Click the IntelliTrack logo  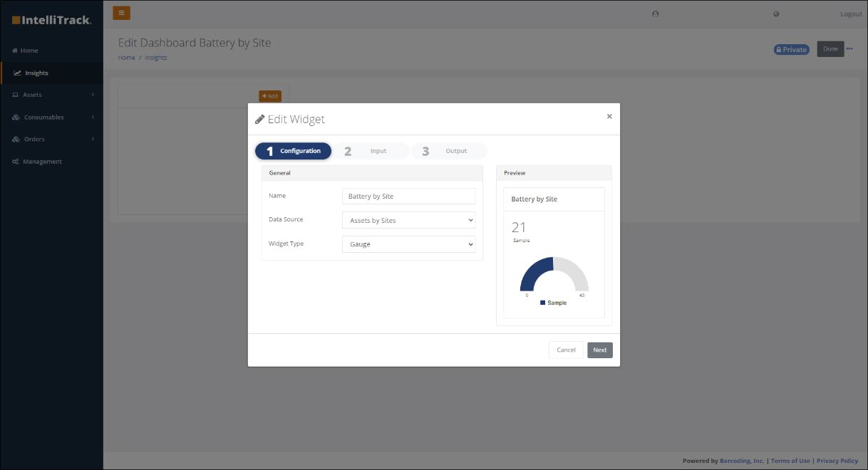(51, 20)
